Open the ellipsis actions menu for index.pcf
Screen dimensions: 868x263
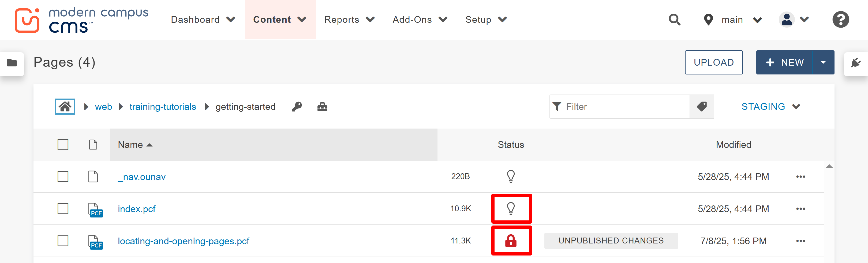[x=801, y=208]
